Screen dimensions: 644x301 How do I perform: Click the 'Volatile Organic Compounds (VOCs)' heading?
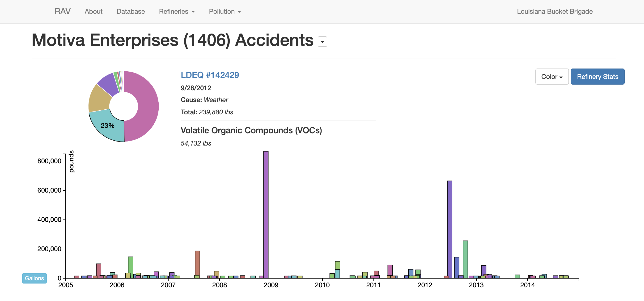(251, 130)
